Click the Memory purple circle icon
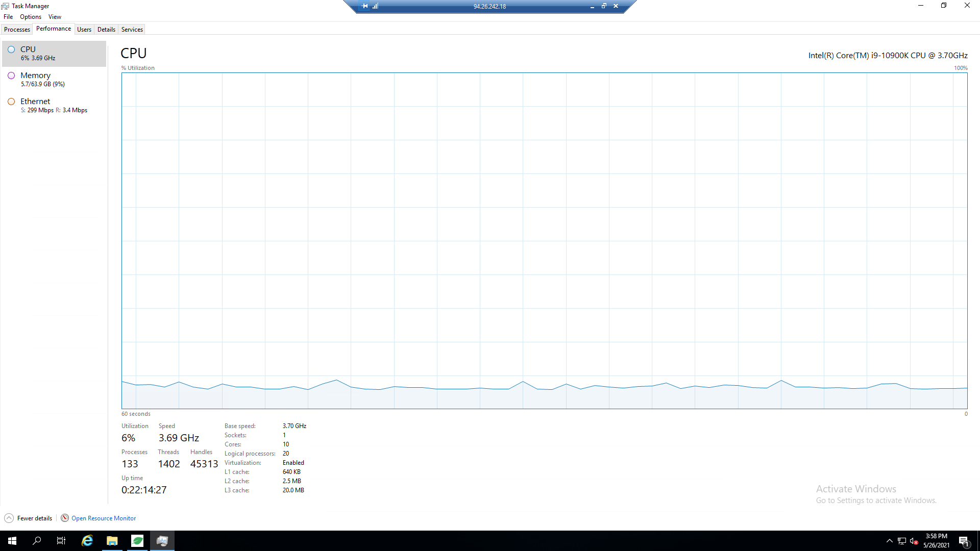980x551 pixels. [11, 76]
